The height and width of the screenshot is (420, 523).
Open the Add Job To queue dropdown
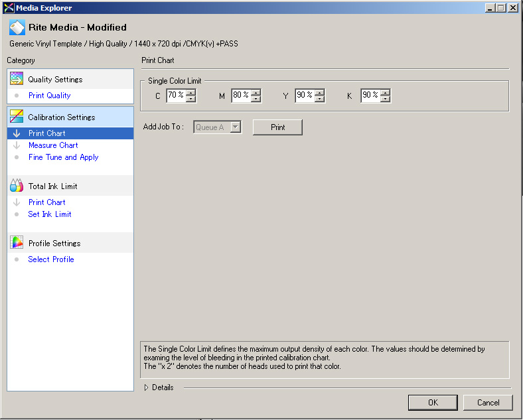(236, 127)
